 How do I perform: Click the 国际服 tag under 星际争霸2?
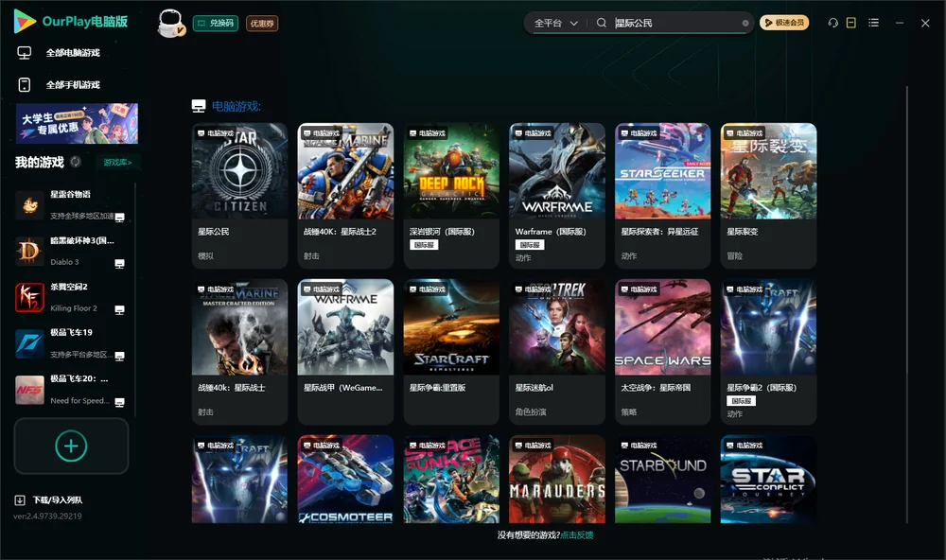tap(742, 401)
